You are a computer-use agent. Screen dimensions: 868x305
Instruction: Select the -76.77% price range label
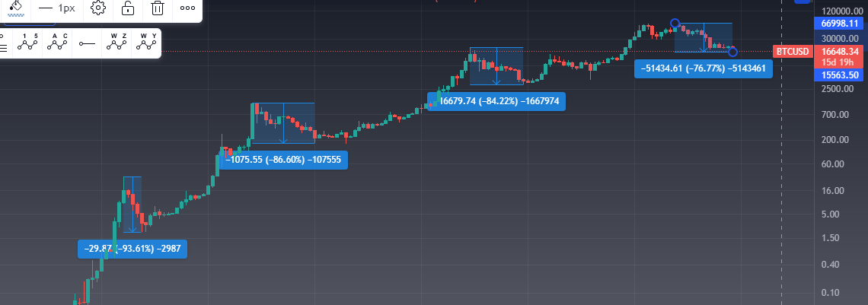(704, 69)
